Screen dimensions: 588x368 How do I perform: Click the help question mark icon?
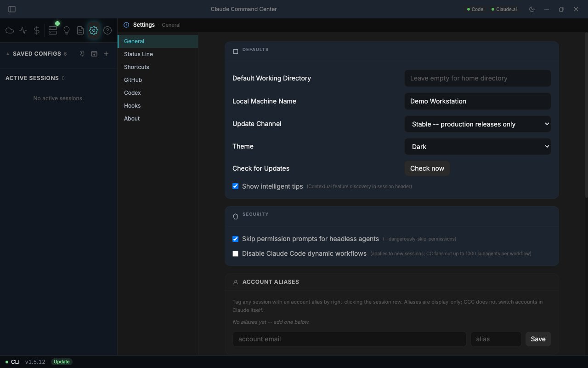[x=107, y=30]
